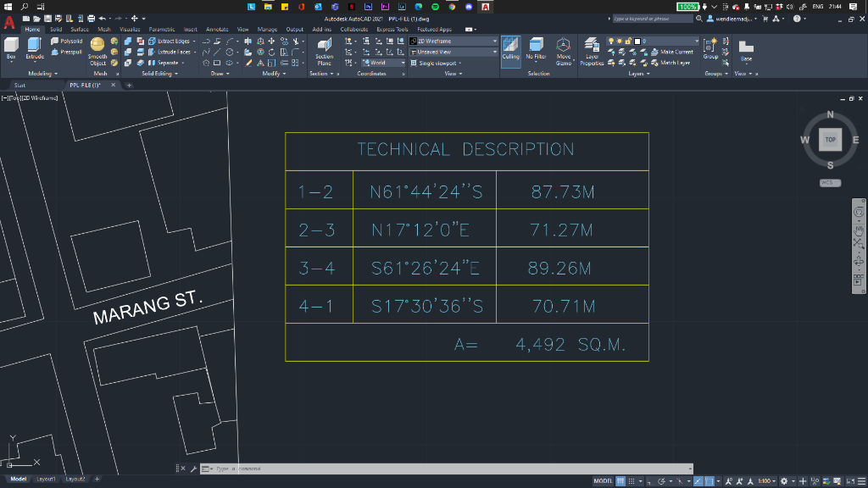Open the World coordinate system dropdown
The image size is (868, 488).
click(x=383, y=63)
